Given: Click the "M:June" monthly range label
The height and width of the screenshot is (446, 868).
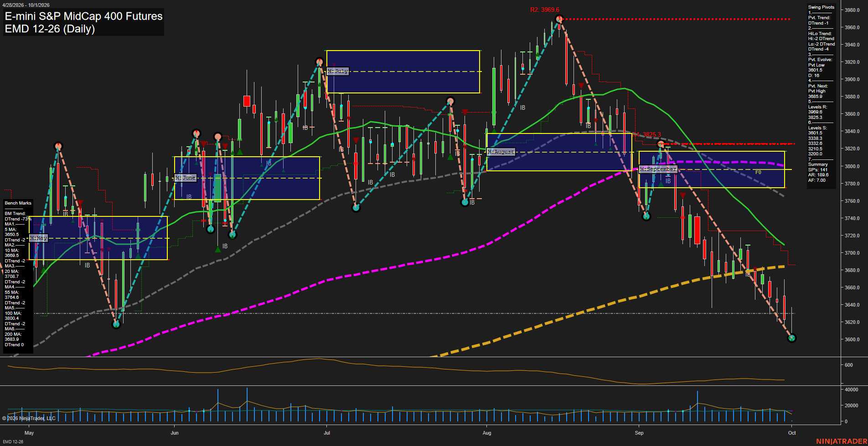Looking at the screenshot, I should point(185,178).
